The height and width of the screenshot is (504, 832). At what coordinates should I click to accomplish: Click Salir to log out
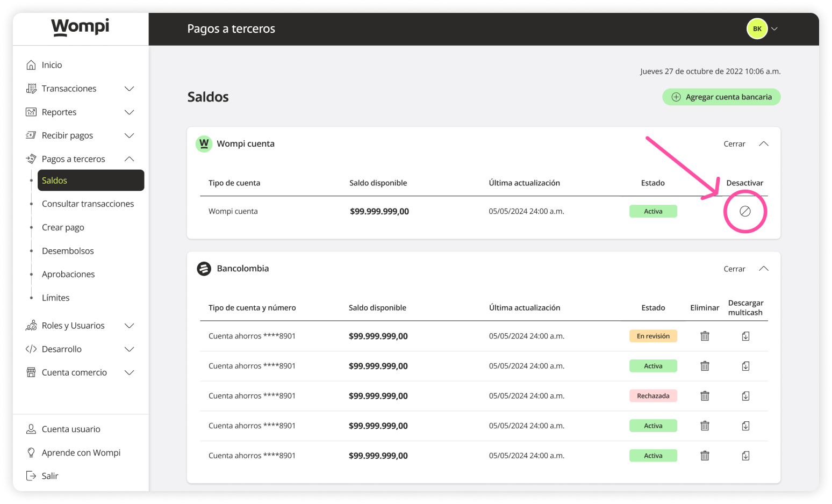[50, 476]
